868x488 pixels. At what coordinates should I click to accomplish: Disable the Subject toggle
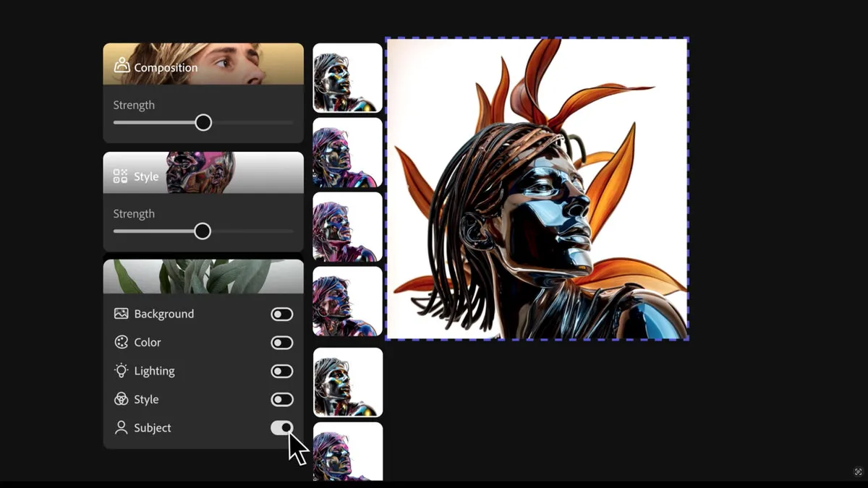click(x=282, y=428)
